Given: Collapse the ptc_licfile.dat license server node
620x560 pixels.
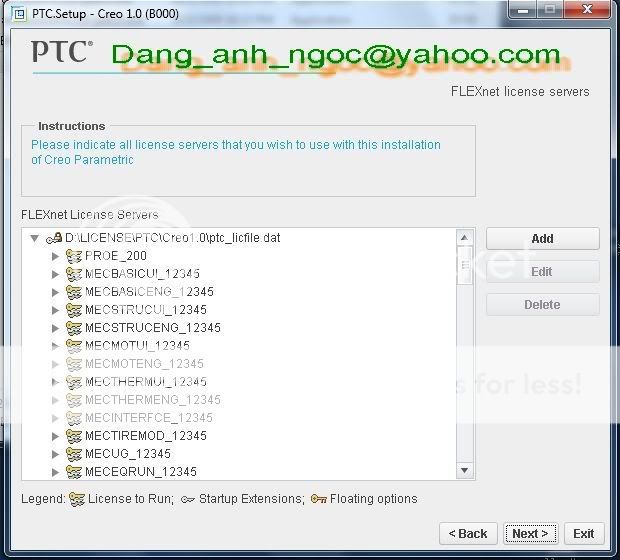Looking at the screenshot, I should 35,238.
